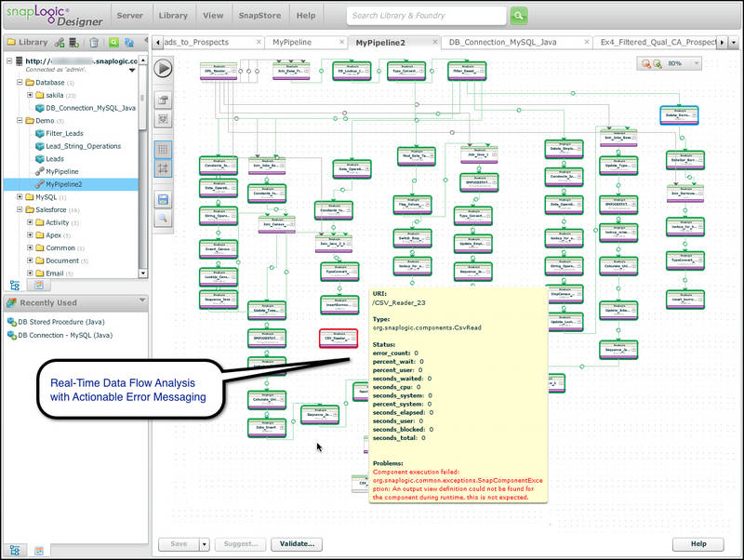Expand the MySQL folder
Viewport: 744px width, 560px height.
(x=20, y=196)
